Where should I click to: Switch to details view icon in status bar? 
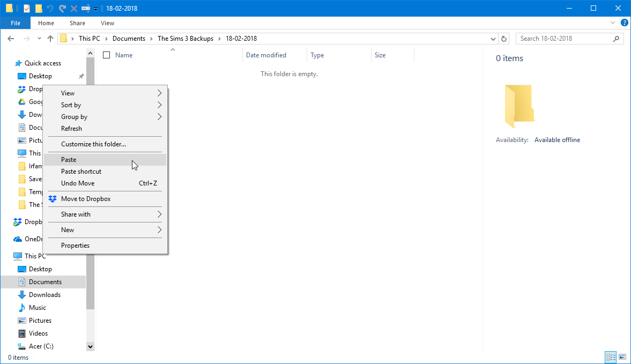(611, 356)
